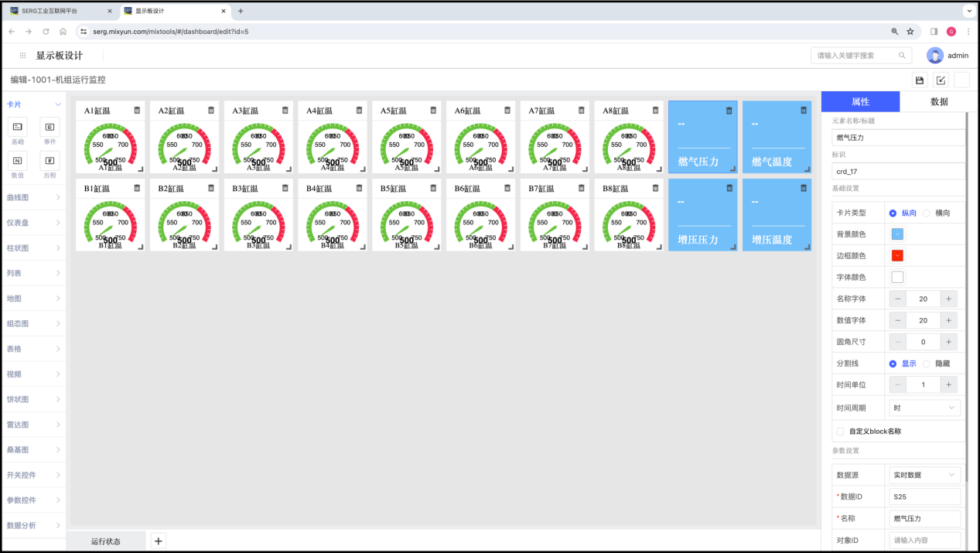Pick the 数值 card component icon

coord(17,160)
